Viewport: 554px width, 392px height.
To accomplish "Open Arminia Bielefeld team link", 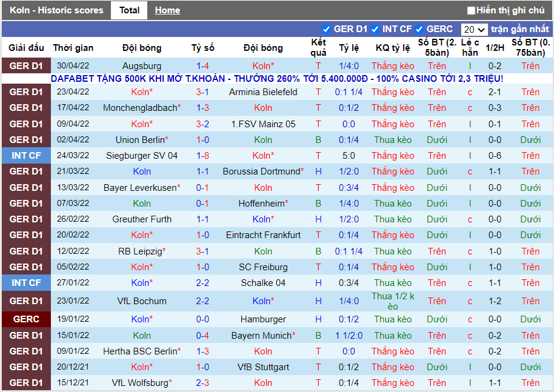I will [x=263, y=92].
